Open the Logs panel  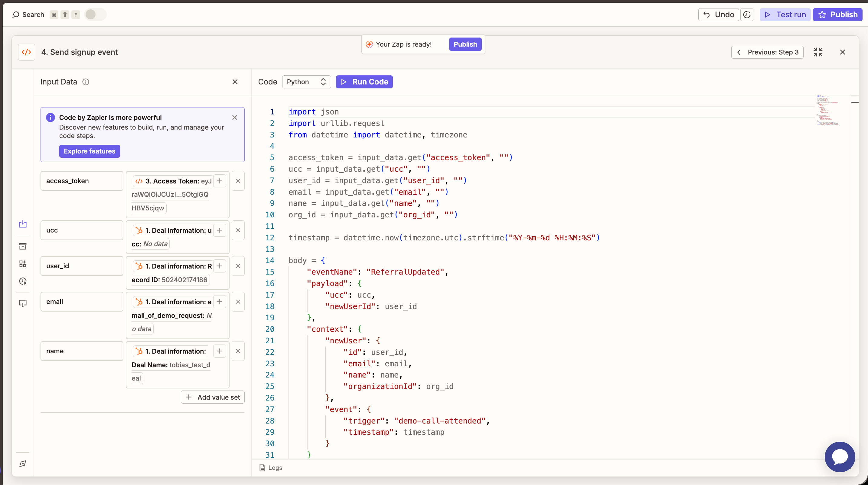point(271,468)
